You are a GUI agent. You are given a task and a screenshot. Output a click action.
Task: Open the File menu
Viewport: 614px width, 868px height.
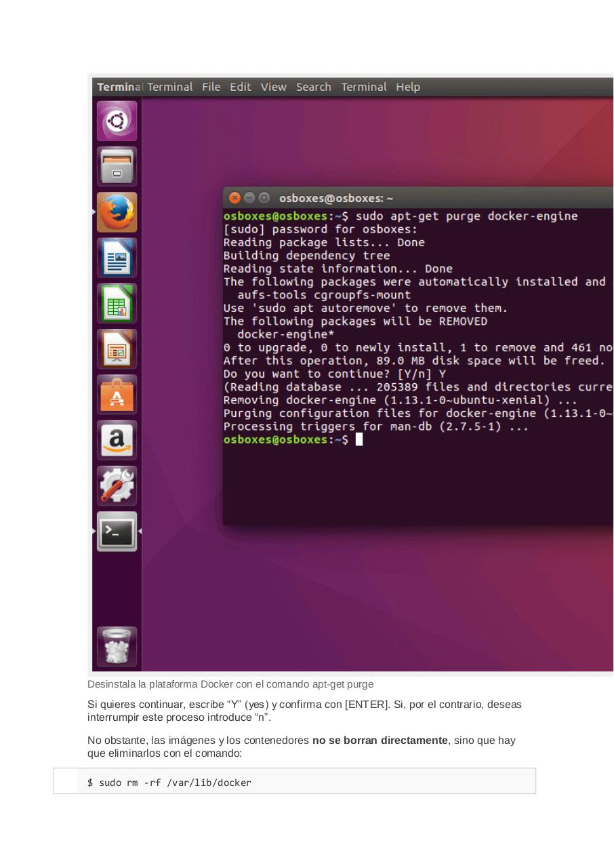[211, 87]
